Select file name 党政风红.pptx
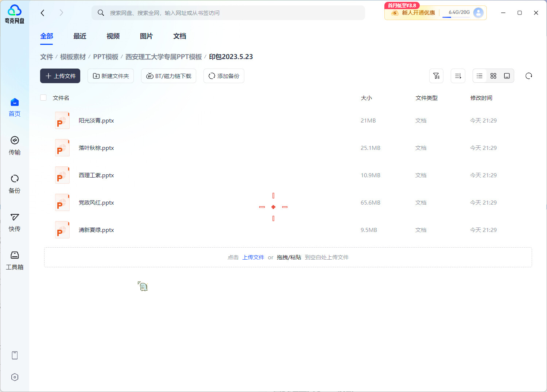Image resolution: width=547 pixels, height=392 pixels. pyautogui.click(x=96, y=202)
